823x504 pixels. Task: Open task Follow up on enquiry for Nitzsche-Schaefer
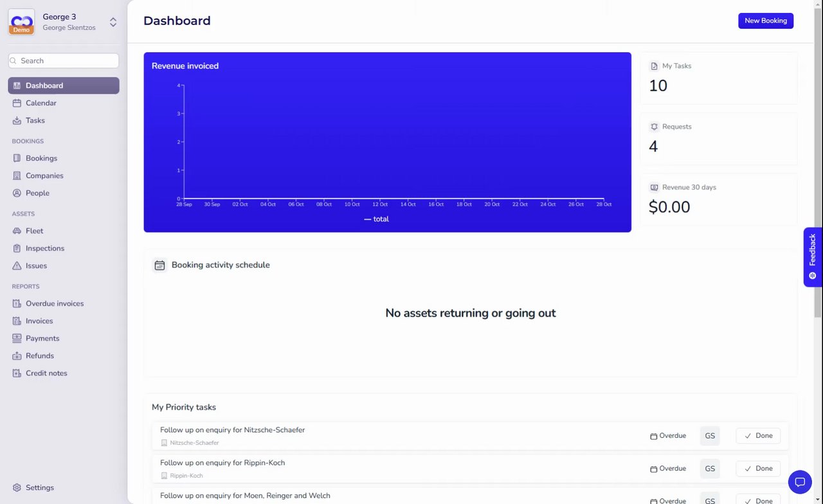(232, 430)
